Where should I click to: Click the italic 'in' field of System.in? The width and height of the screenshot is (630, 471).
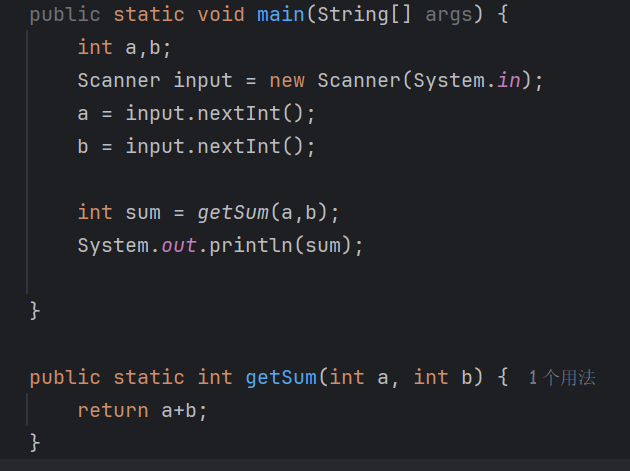[x=509, y=80]
